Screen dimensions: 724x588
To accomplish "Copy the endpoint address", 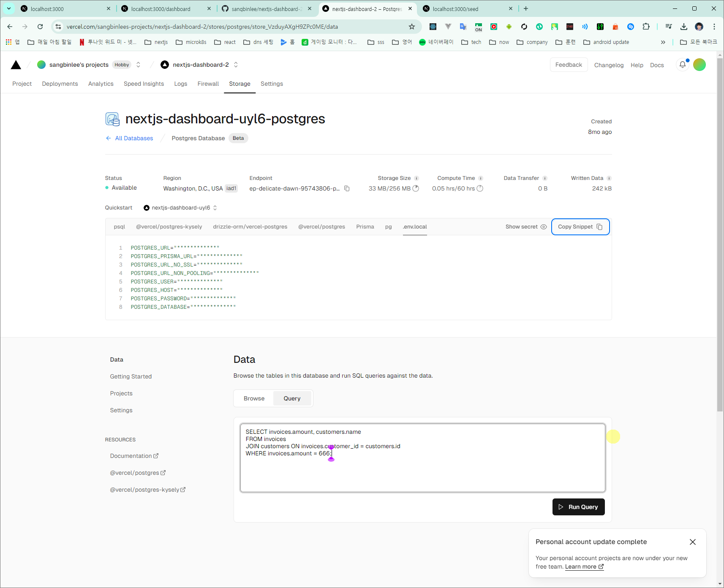I will coord(347,188).
